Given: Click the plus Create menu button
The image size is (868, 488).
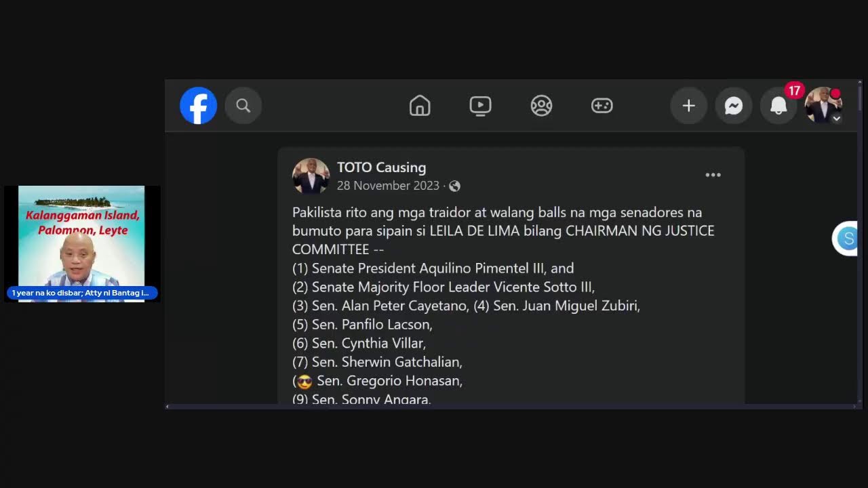Looking at the screenshot, I should 688,106.
